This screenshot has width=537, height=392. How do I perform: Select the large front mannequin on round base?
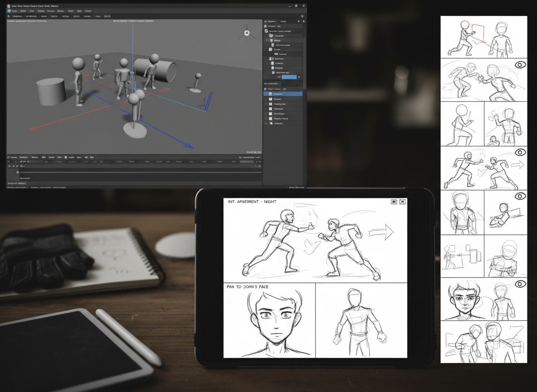point(135,115)
